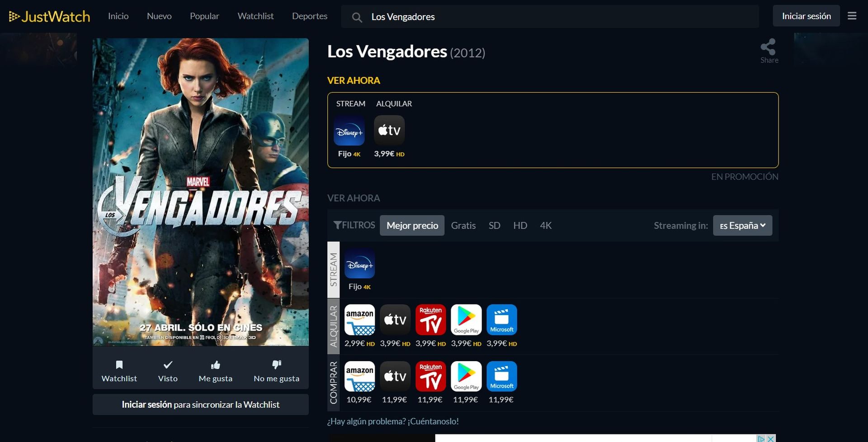
Task: Select Apple TV rental in ALQUILAR row
Action: tap(395, 320)
